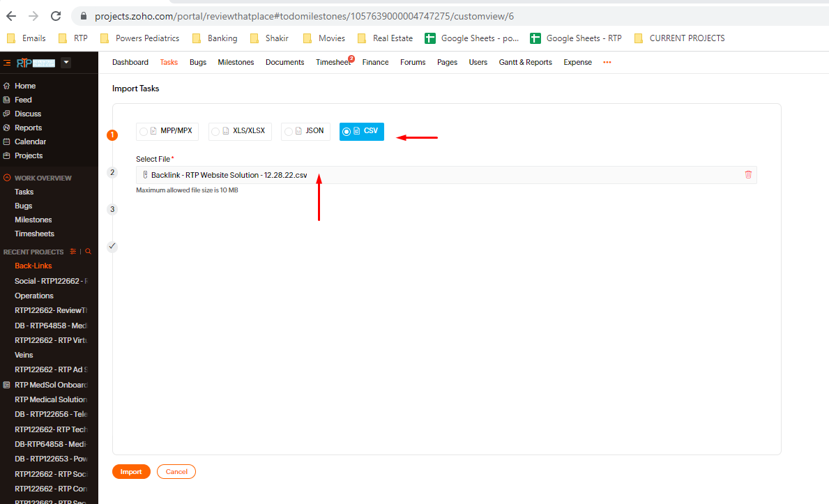
Task: Open Tasks under Work Overview
Action: coord(24,192)
